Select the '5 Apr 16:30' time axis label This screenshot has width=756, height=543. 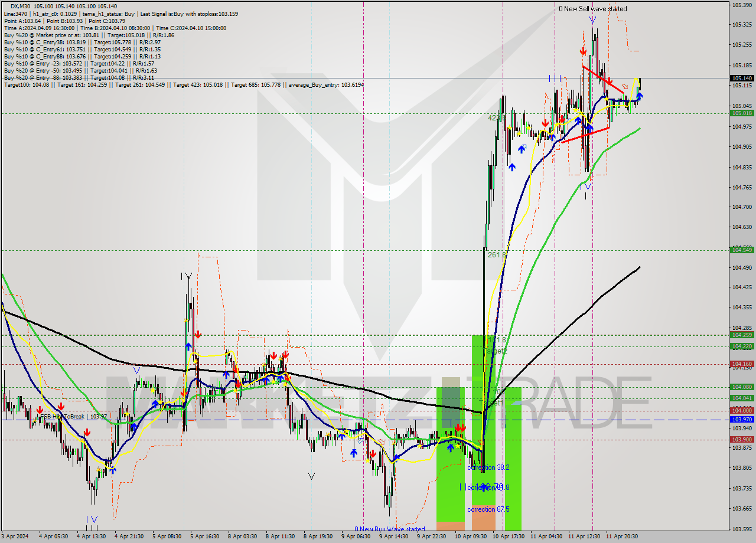tap(204, 537)
